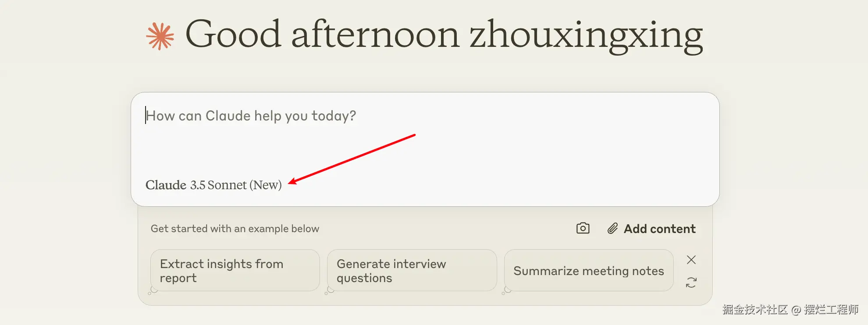
Task: Click the username "zhouxingxing" in the greeting
Action: [586, 35]
